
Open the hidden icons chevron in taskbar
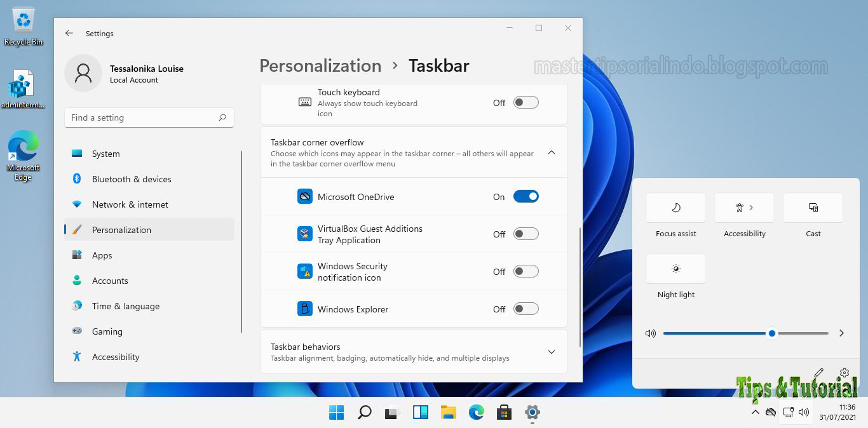tap(756, 412)
